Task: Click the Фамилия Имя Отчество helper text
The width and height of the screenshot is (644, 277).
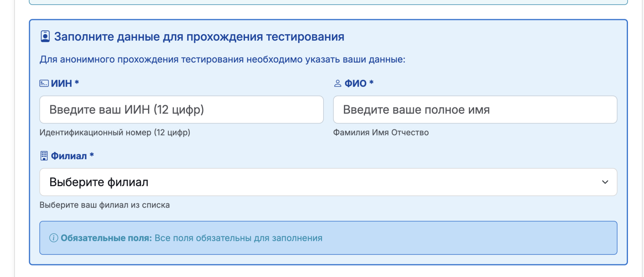Action: [381, 132]
